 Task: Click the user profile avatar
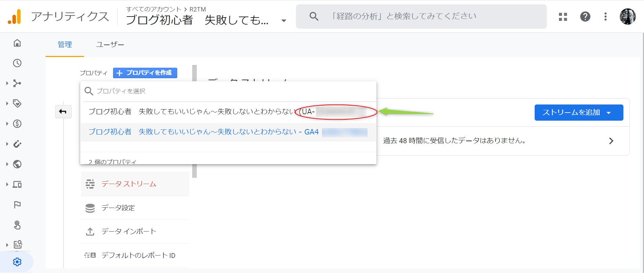pos(627,17)
